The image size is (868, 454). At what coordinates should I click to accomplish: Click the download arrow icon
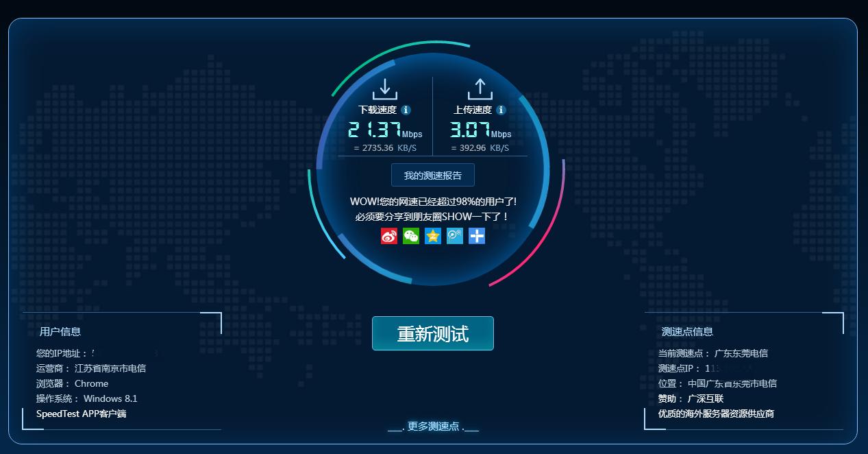click(385, 89)
